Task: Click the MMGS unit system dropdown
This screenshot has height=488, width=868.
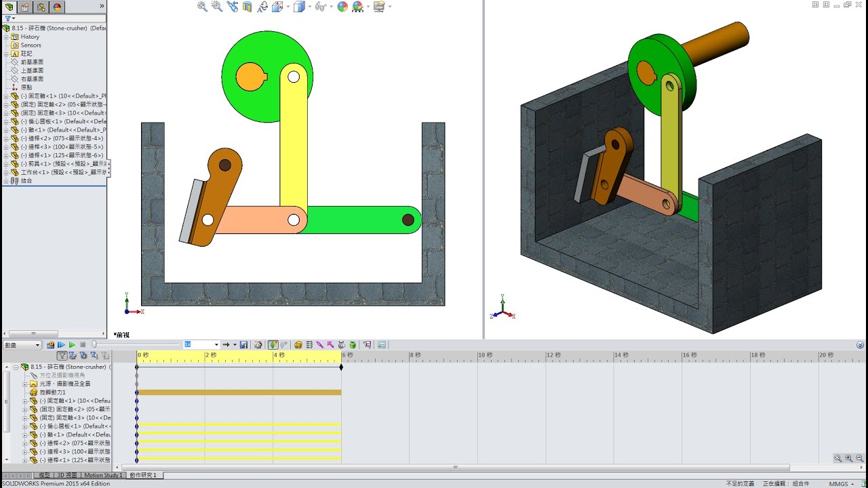Action: (843, 484)
